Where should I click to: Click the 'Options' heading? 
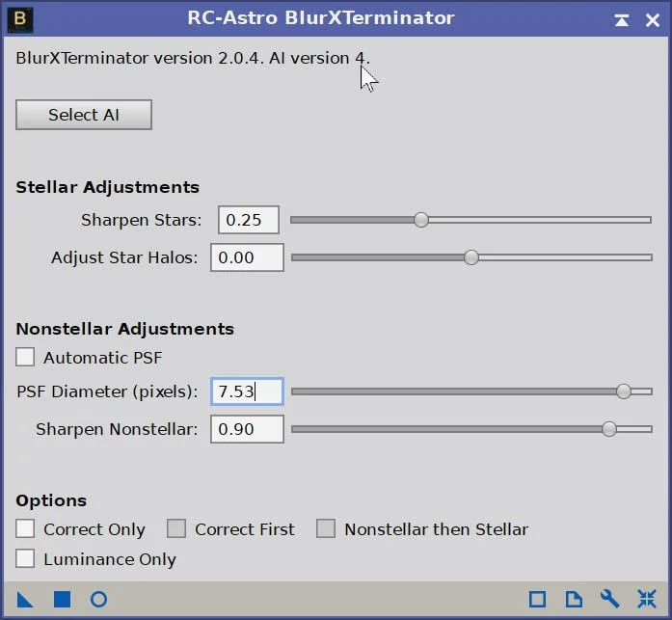[51, 500]
